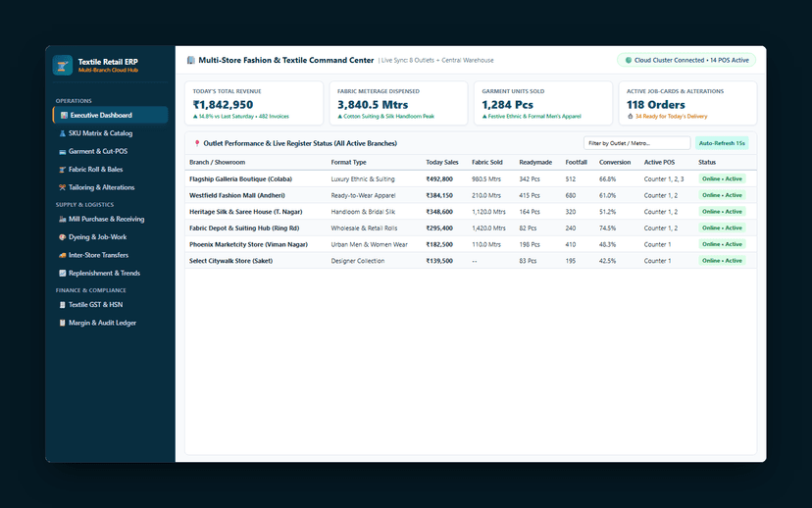Navigate to Margin & Audit Ledger

[x=110, y=323]
